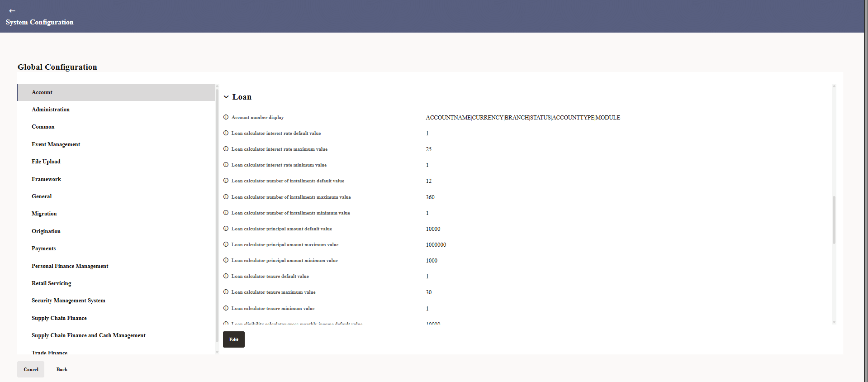Open Supply Chain Finance and Cash Management
Image resolution: width=868 pixels, height=382 pixels.
[x=116, y=335]
